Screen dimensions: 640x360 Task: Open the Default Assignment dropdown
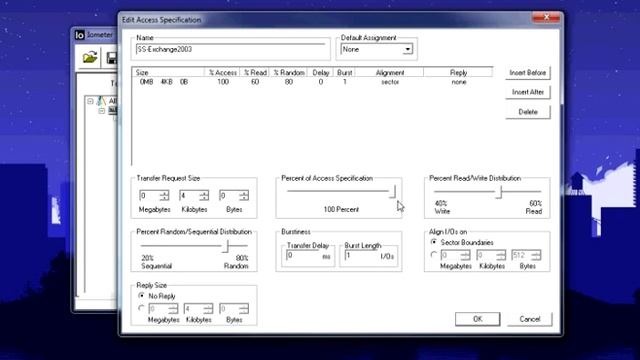point(407,49)
